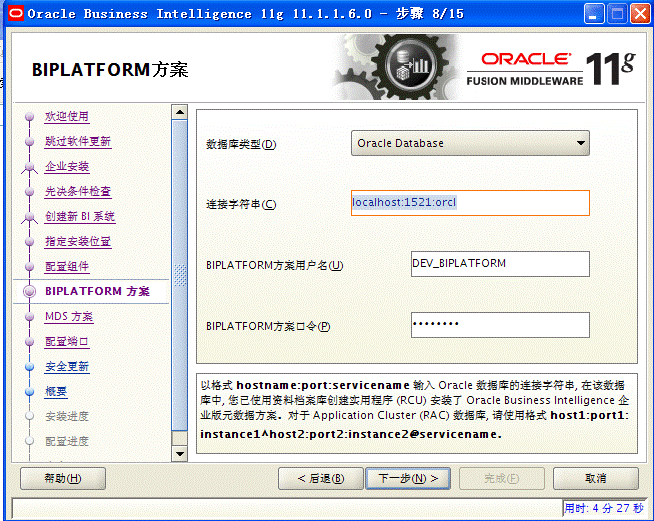The width and height of the screenshot is (654, 521).
Task: Open the 欢迎使用 step link
Action: point(67,116)
